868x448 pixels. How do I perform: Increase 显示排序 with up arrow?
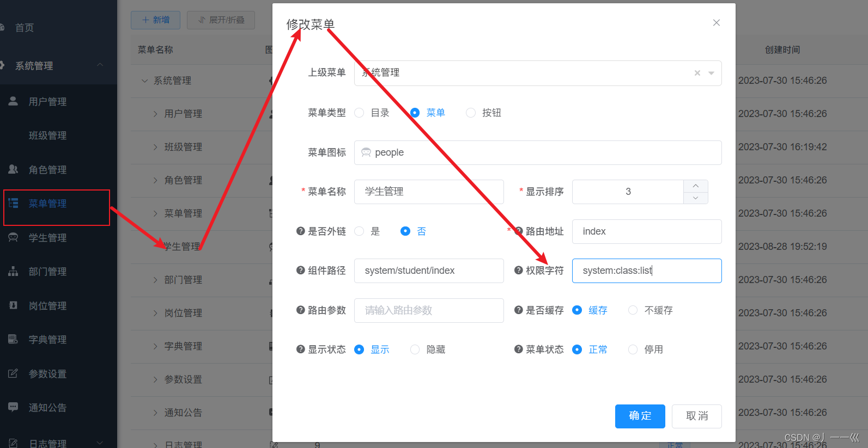tap(696, 186)
